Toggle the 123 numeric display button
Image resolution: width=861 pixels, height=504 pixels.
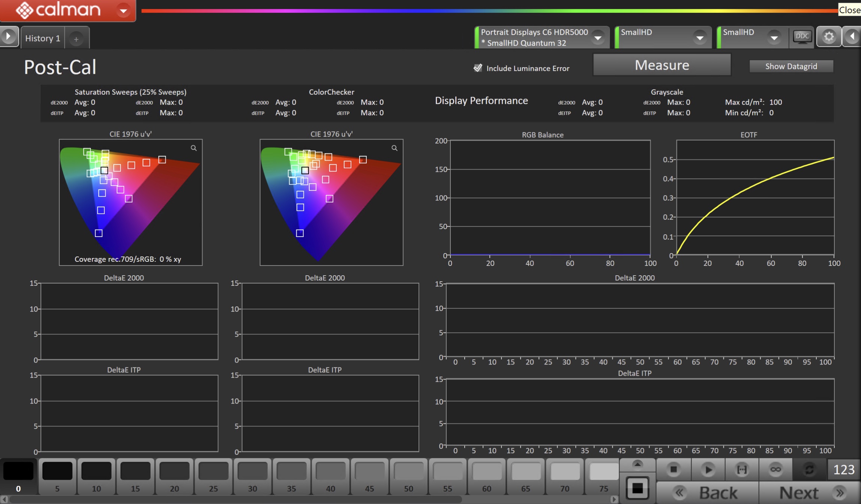click(x=844, y=469)
